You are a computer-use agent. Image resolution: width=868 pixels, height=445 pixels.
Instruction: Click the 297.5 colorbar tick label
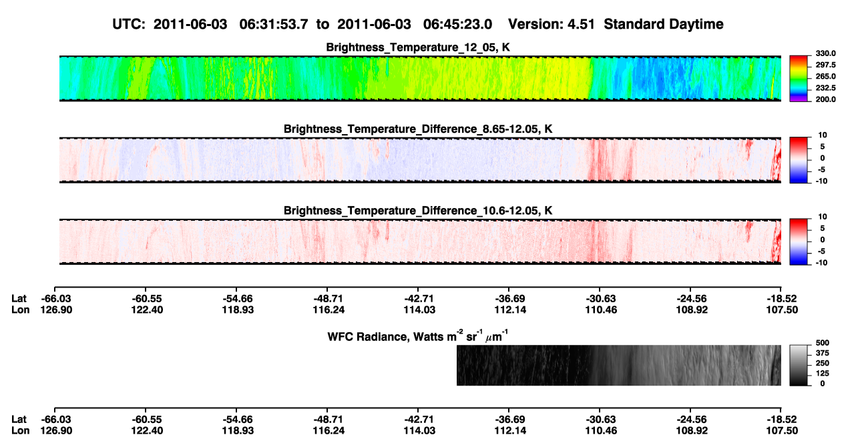point(825,65)
